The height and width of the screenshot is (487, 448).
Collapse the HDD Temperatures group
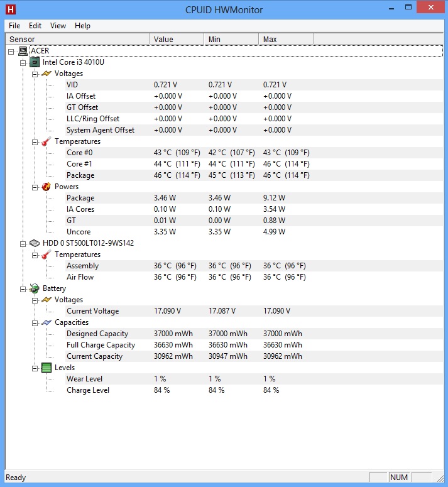tap(35, 255)
